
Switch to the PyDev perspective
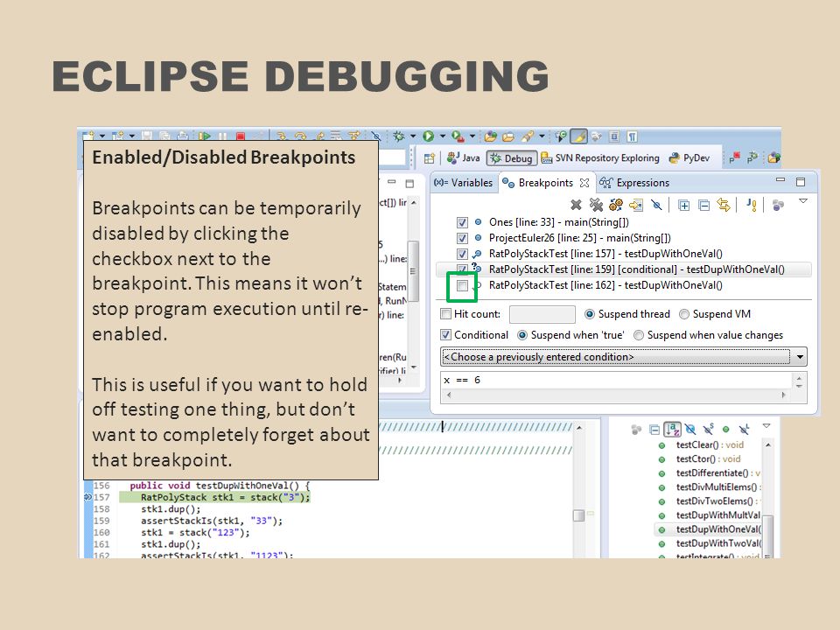click(689, 158)
